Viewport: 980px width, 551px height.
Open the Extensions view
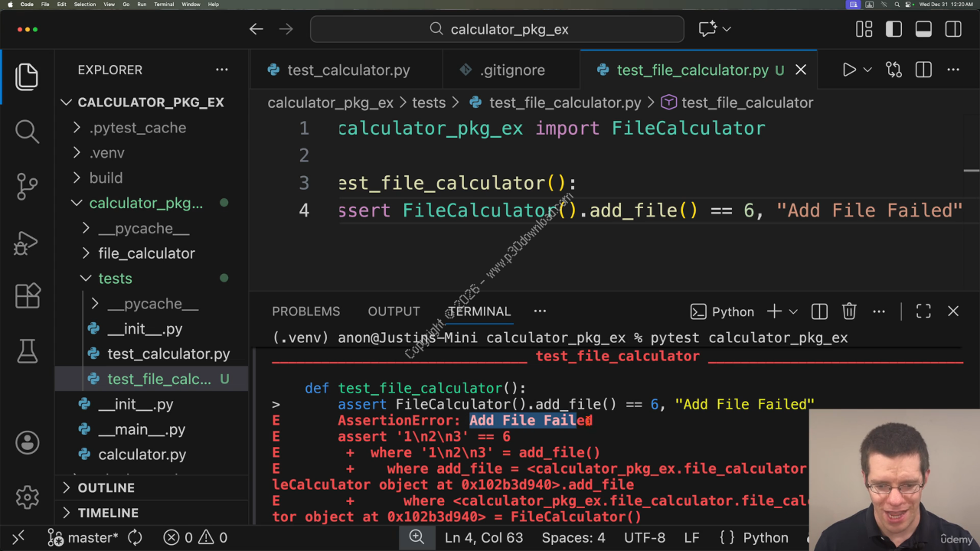click(x=27, y=296)
